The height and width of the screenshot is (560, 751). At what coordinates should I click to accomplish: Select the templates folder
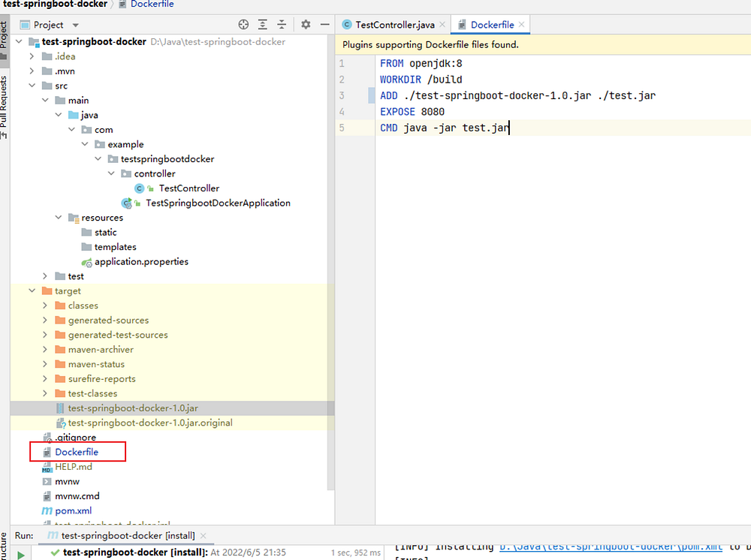(115, 247)
